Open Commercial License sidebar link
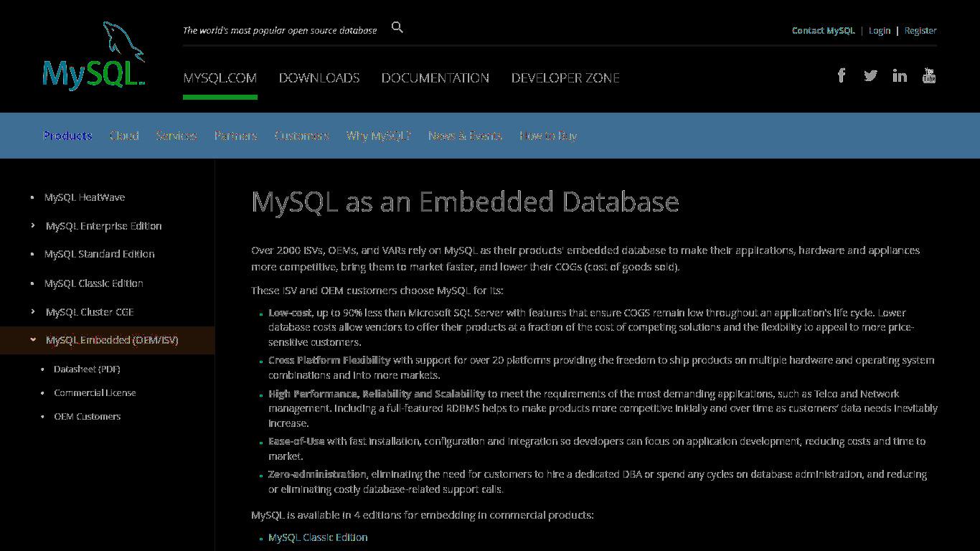This screenshot has height=551, width=980. click(95, 392)
